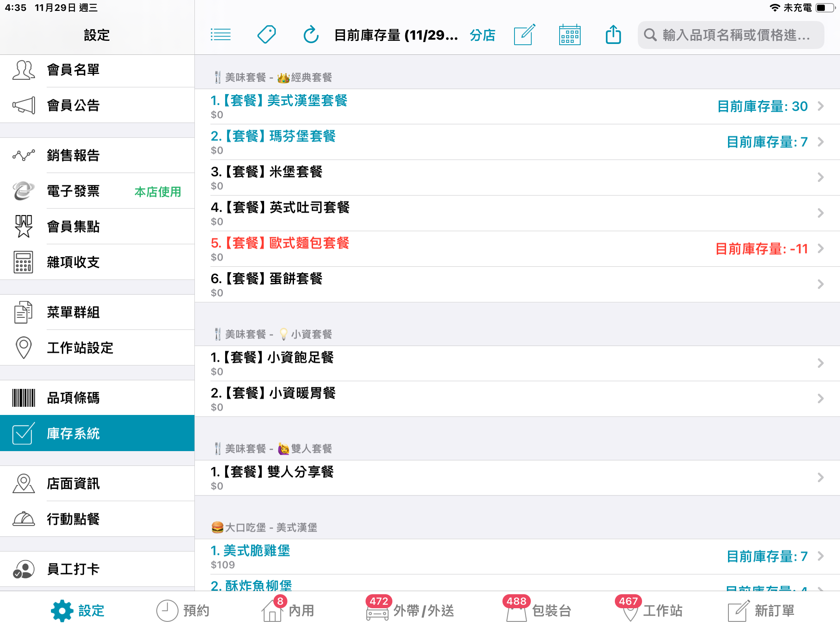
Task: Tap the share export icon
Action: point(613,34)
